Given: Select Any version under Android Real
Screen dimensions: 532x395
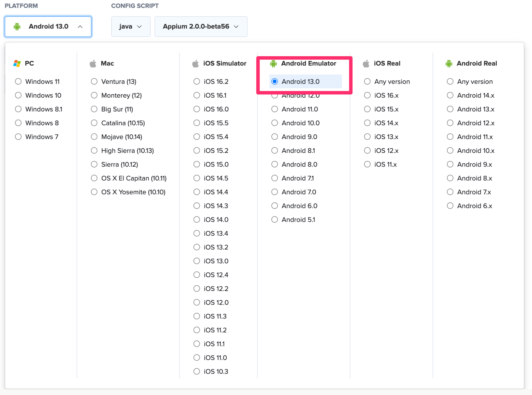Looking at the screenshot, I should (470, 81).
